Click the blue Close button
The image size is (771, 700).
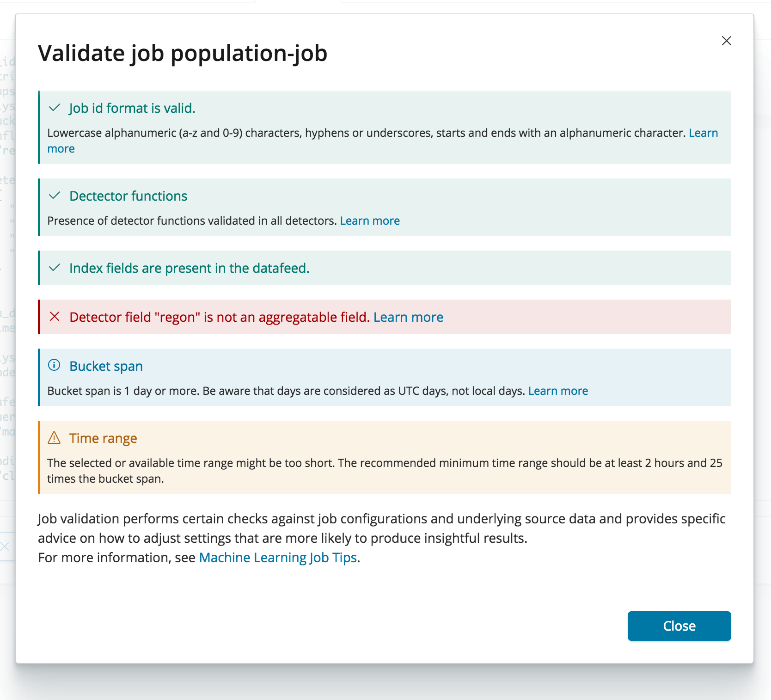click(x=679, y=626)
